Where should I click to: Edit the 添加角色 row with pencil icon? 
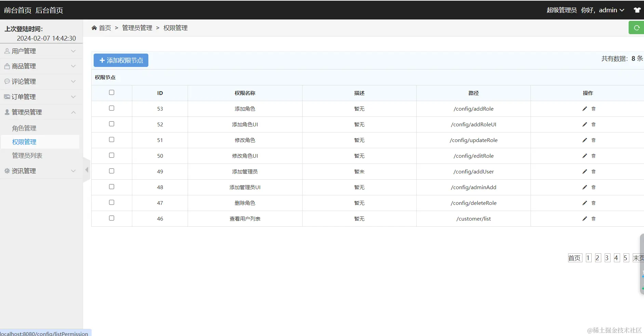[x=585, y=109]
